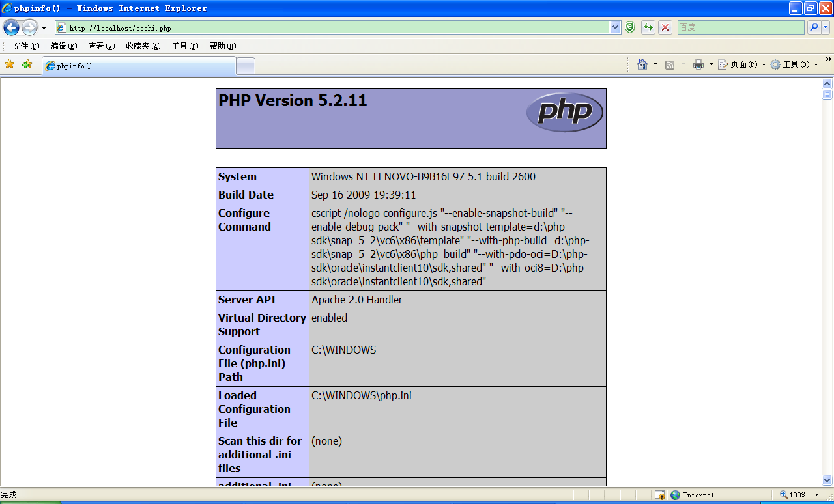Open the recent pages dropdown next to Forward
Viewport: 834px width, 504px height.
44,28
